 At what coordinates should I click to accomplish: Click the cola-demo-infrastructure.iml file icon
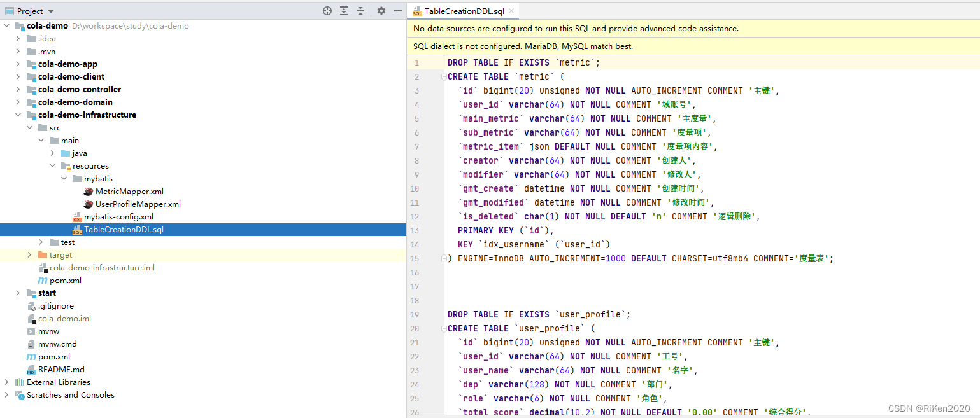point(43,268)
